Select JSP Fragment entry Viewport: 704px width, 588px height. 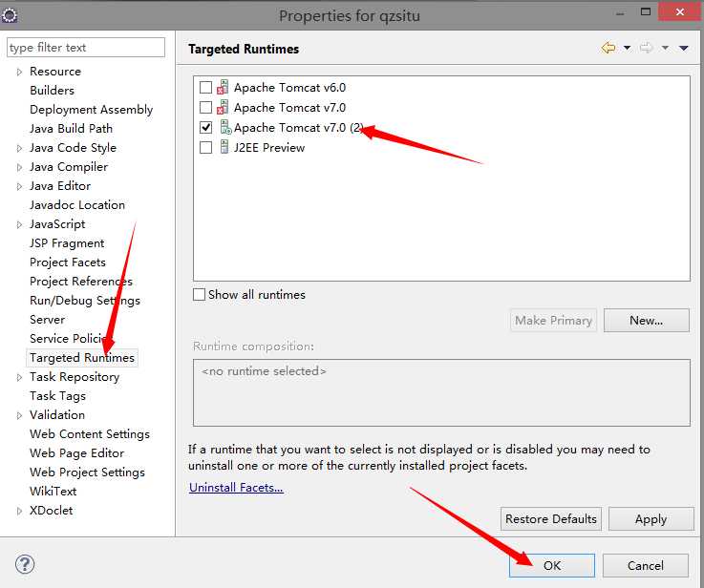click(x=67, y=243)
